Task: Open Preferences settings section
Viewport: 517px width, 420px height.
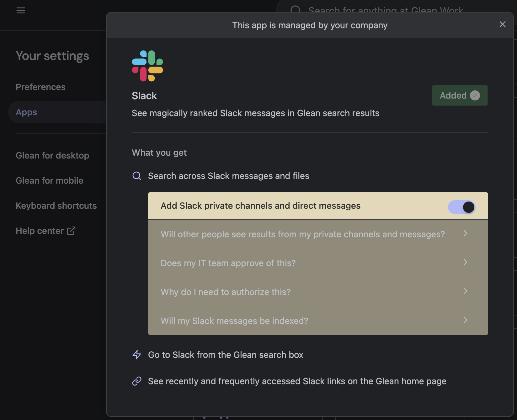Action: 40,87
